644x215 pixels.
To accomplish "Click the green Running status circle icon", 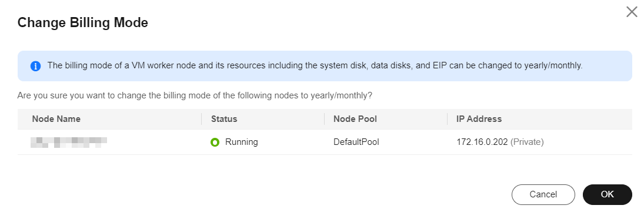I will 215,142.
